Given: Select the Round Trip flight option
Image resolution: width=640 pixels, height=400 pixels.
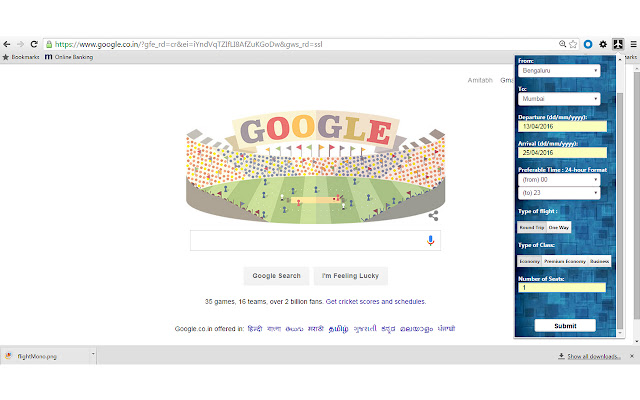Looking at the screenshot, I should 532,227.
